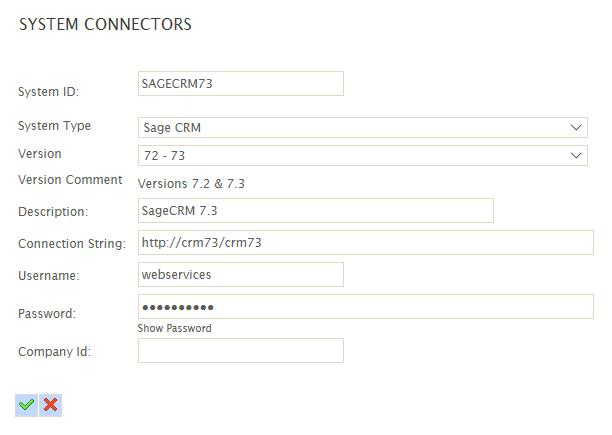Click the SYSTEM CONNECTORS heading

coord(105,24)
